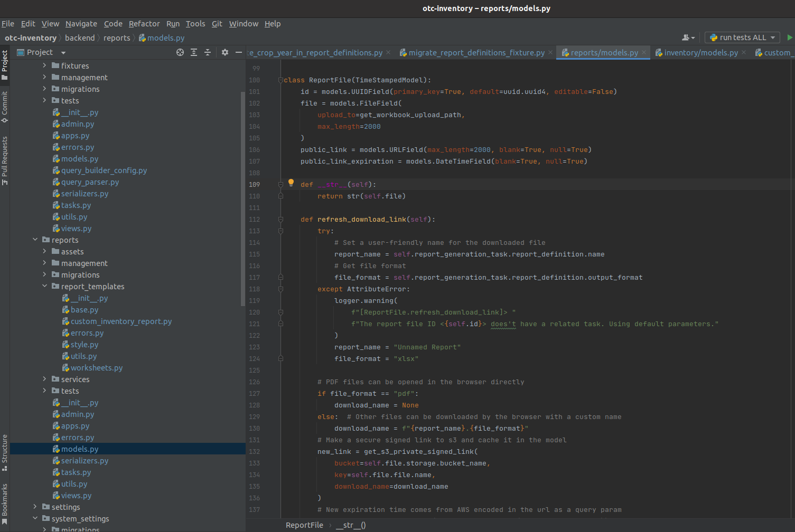
Task: Expand the fixtures folder
Action: (x=44, y=66)
